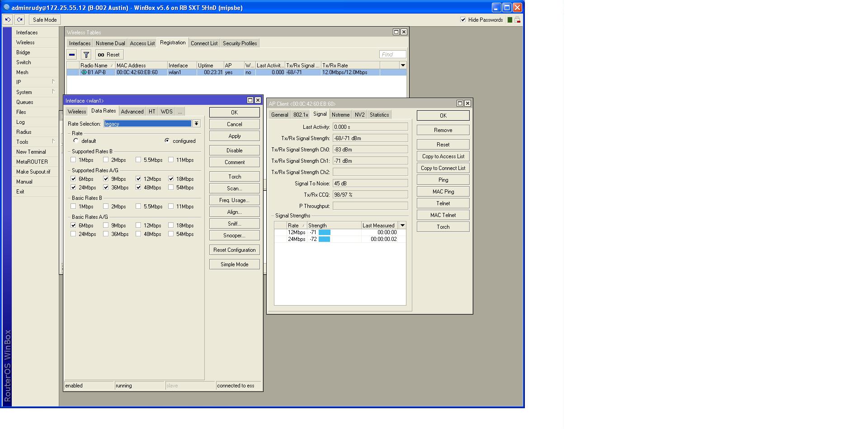Click the Undo arrow in the WinBox toolbar
Viewport: 868px width, 429px height.
tap(8, 19)
